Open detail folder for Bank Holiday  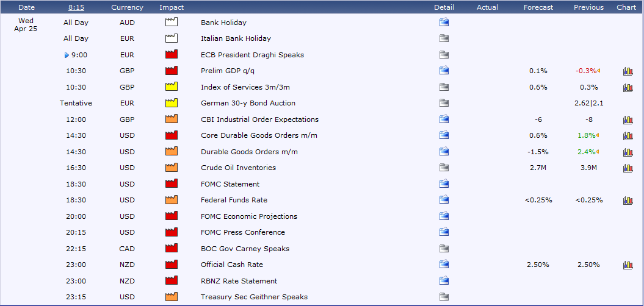click(444, 23)
